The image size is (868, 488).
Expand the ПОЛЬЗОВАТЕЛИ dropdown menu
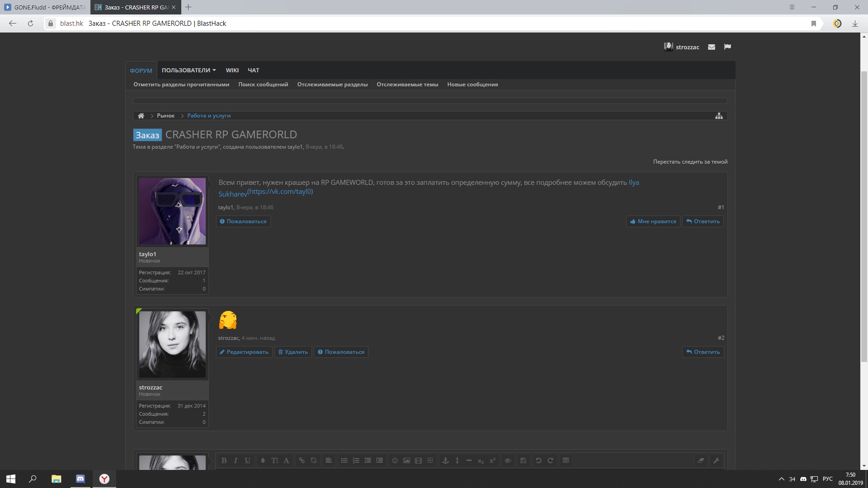click(189, 70)
